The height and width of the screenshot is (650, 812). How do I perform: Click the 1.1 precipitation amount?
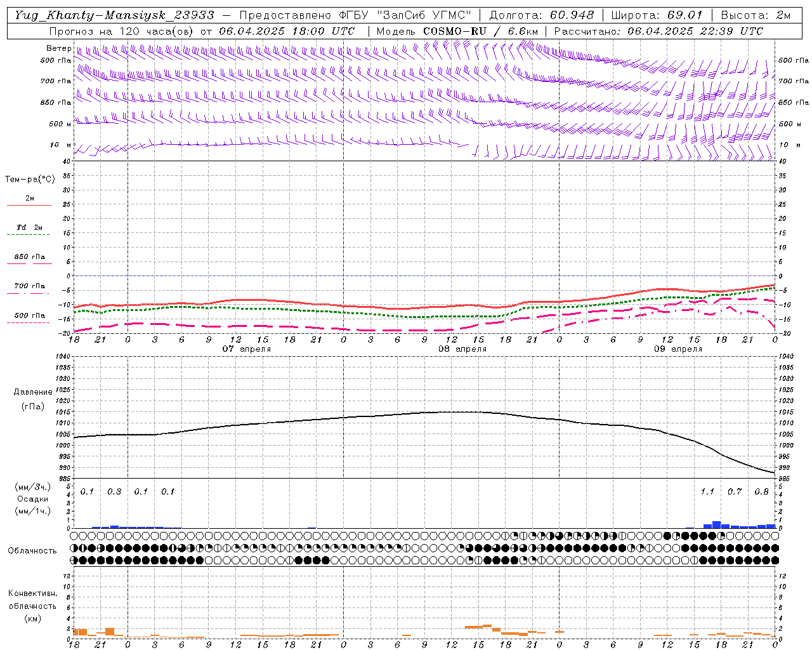click(707, 492)
